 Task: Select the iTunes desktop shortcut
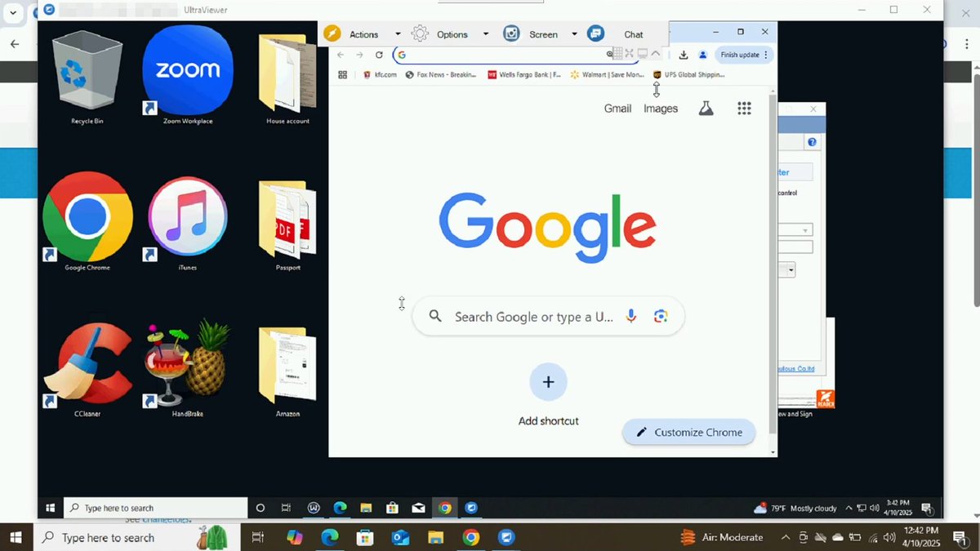click(x=187, y=223)
